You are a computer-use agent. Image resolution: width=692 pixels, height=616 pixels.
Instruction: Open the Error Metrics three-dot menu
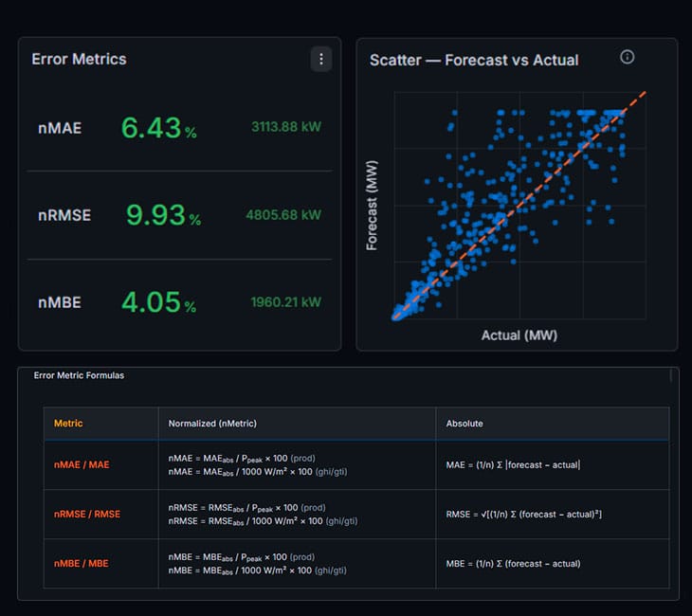pos(321,59)
